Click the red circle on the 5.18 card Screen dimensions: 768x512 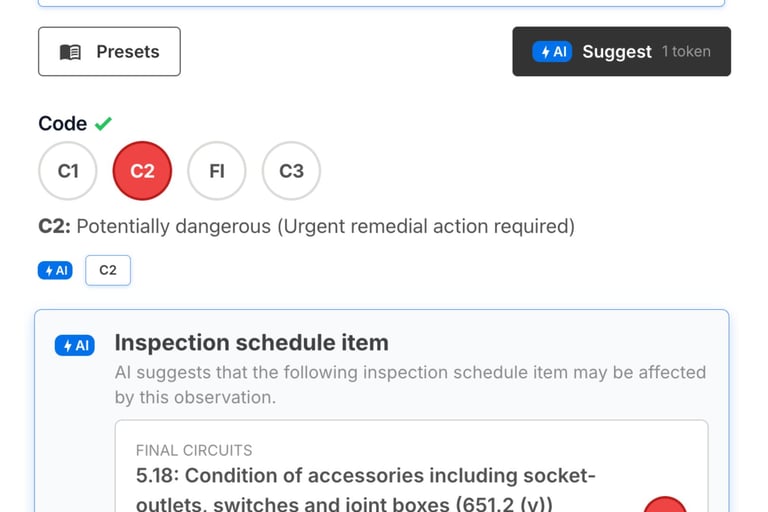tap(664, 504)
